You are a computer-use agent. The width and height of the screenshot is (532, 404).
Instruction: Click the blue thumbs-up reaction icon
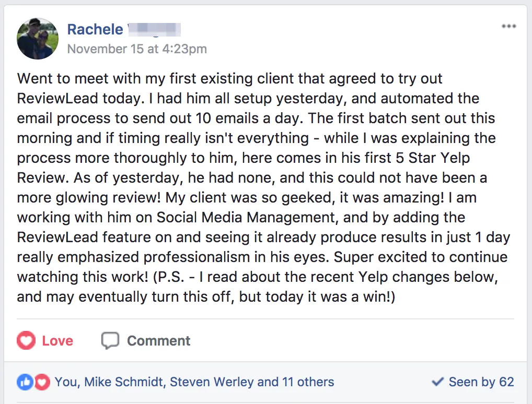coord(25,382)
